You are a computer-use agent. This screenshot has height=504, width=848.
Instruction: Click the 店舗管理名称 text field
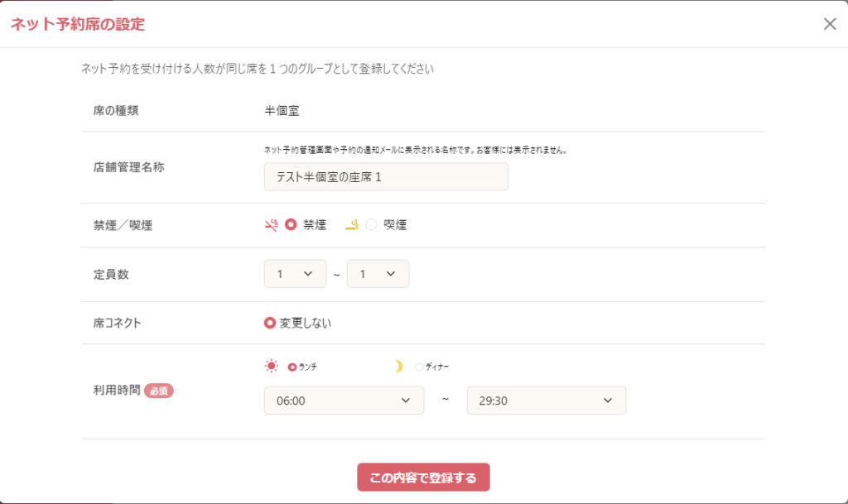click(385, 177)
